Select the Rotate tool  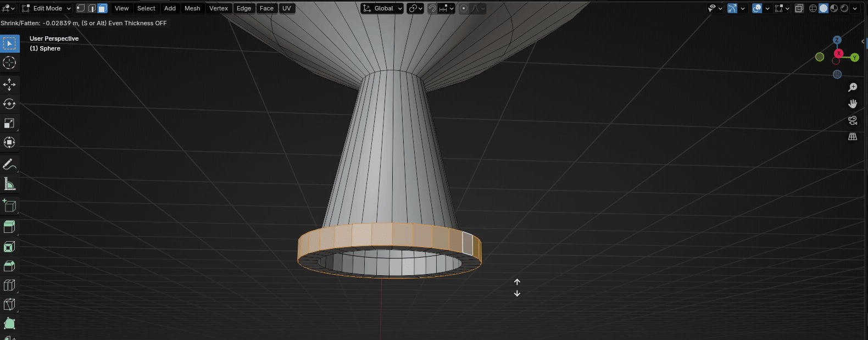(9, 104)
